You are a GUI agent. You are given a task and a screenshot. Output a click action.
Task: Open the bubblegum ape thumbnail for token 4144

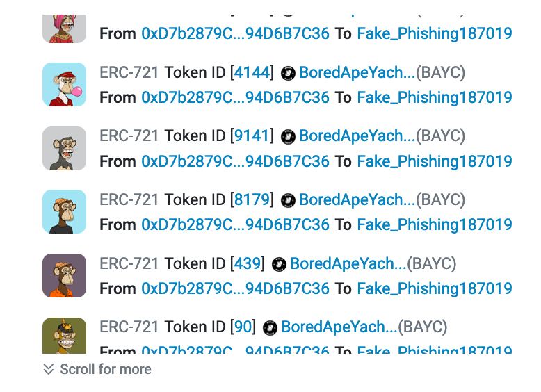(64, 85)
